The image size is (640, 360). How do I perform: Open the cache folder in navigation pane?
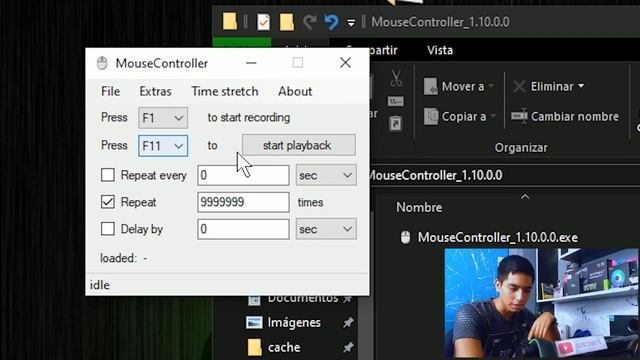[284, 347]
